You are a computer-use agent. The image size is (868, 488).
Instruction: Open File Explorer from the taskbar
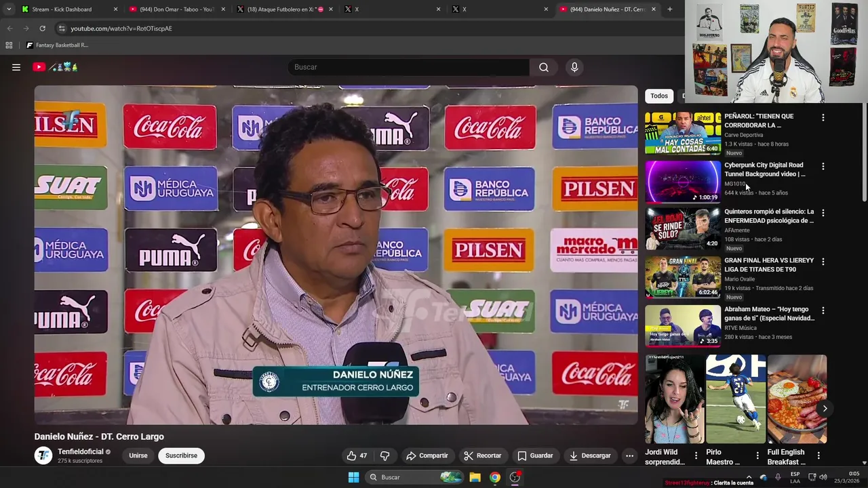pyautogui.click(x=475, y=477)
